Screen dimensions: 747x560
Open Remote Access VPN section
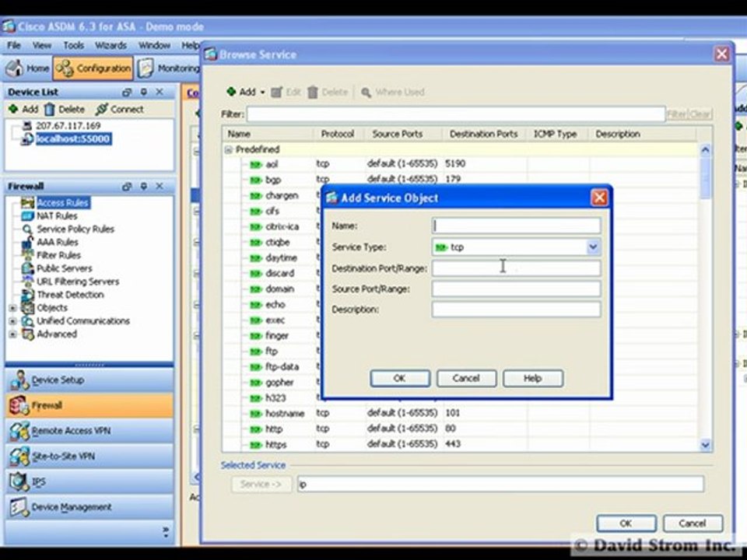pos(89,431)
